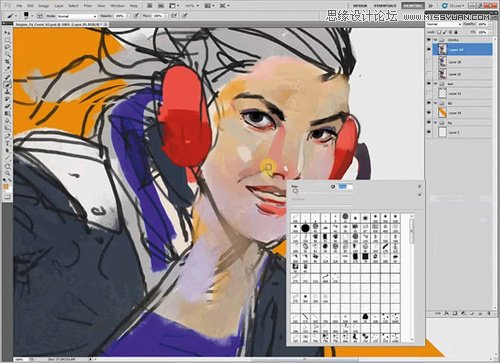Open the Layer menu
The width and height of the screenshot is (500, 363).
(x=59, y=6)
